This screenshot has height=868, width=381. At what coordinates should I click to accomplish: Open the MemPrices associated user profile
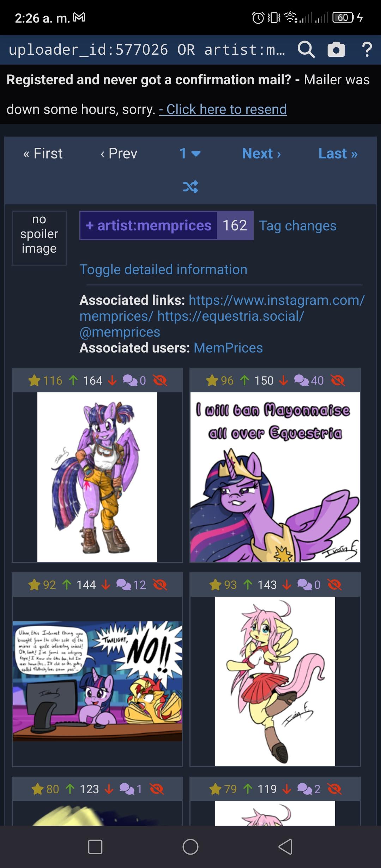click(228, 348)
